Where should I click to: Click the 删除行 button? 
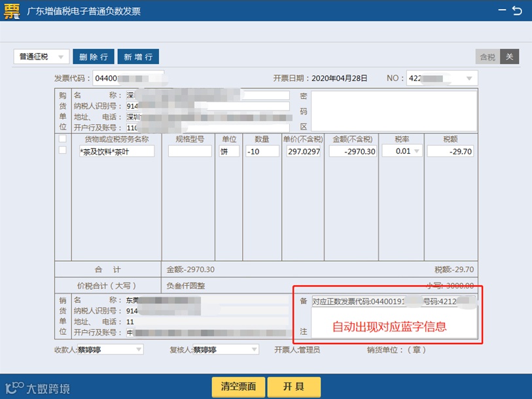point(94,57)
